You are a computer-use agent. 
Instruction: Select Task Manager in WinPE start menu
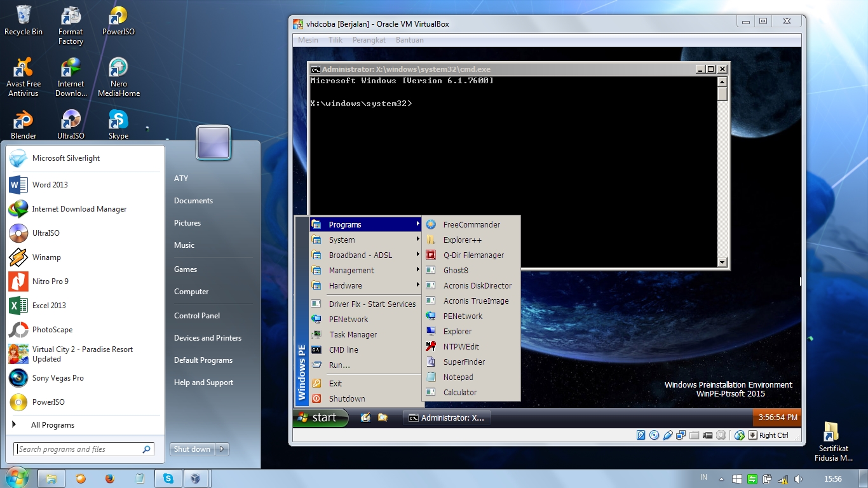365,334
